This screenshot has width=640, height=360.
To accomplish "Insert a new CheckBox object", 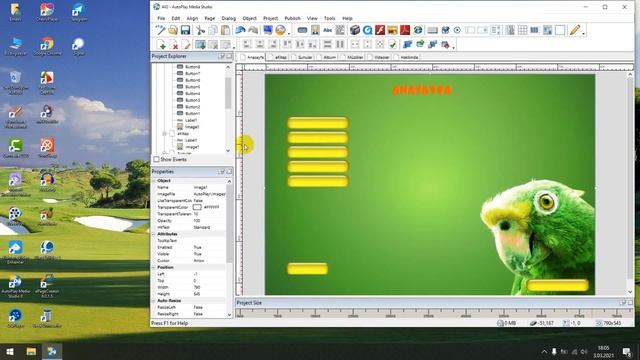I will click(445, 30).
